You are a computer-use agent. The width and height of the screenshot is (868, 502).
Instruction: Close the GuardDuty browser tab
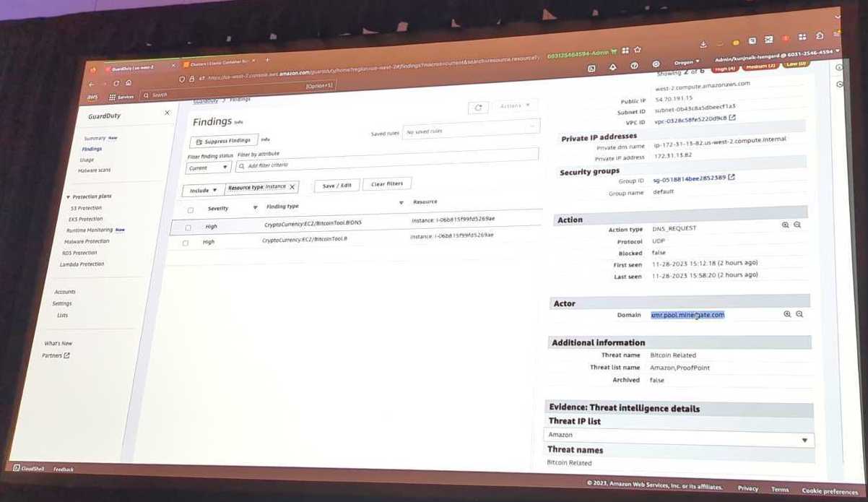click(173, 65)
